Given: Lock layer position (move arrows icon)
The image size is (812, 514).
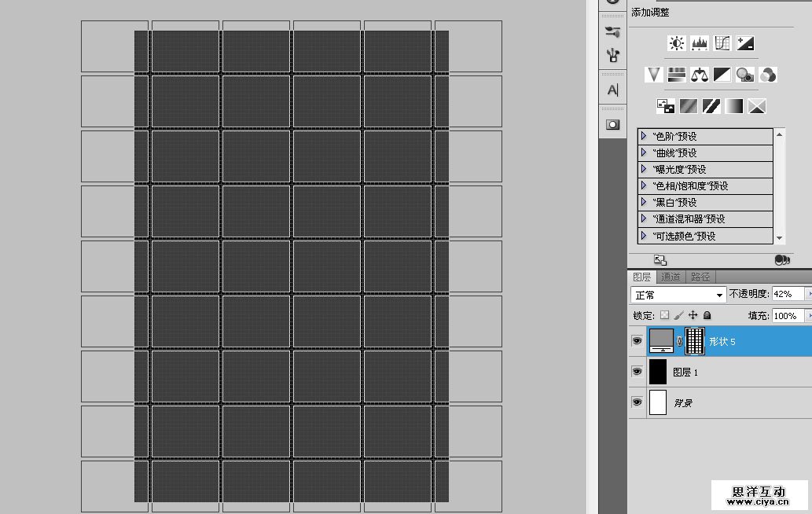Looking at the screenshot, I should [693, 314].
